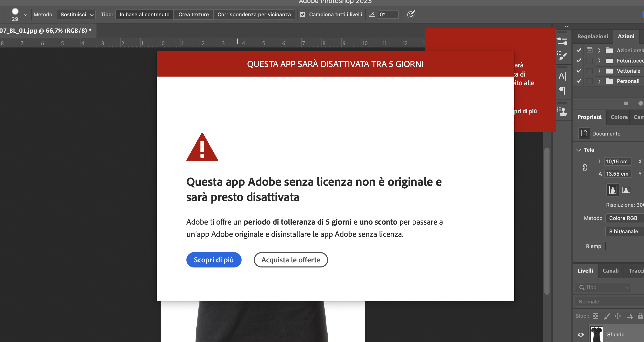Open the Normale blend mode dropdown
Screen dimensions: 644x342
click(x=610, y=302)
